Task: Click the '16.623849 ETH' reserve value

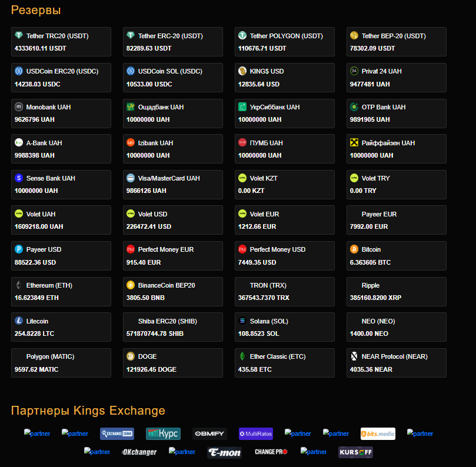Action: (x=36, y=298)
